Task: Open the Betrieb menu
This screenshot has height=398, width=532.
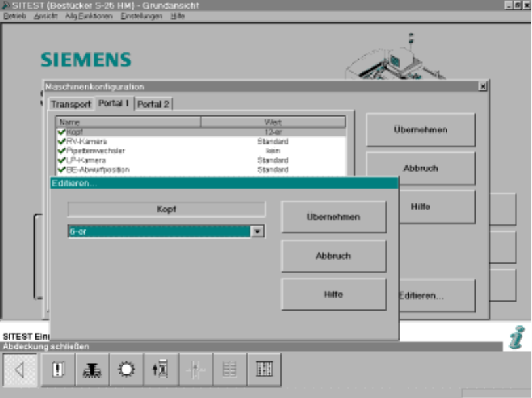Action: pos(15,16)
